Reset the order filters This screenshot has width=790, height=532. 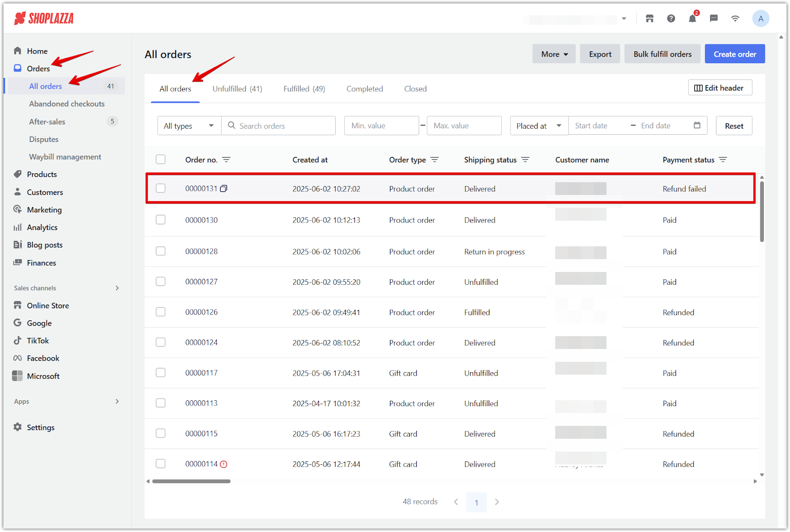734,126
